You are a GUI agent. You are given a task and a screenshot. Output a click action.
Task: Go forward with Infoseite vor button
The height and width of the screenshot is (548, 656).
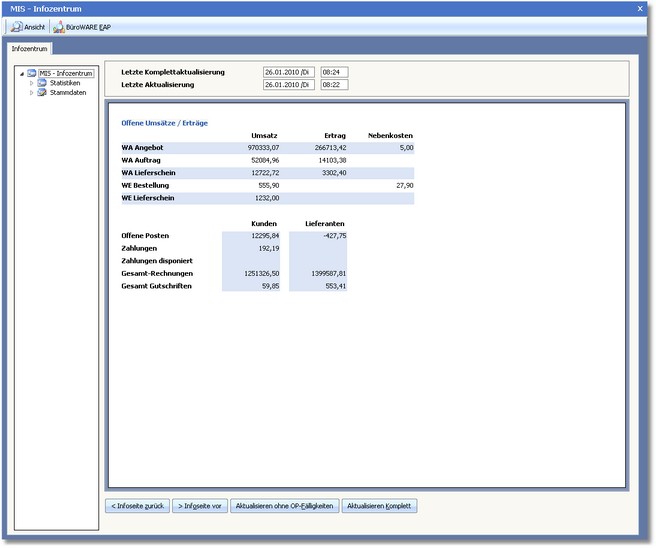199,506
